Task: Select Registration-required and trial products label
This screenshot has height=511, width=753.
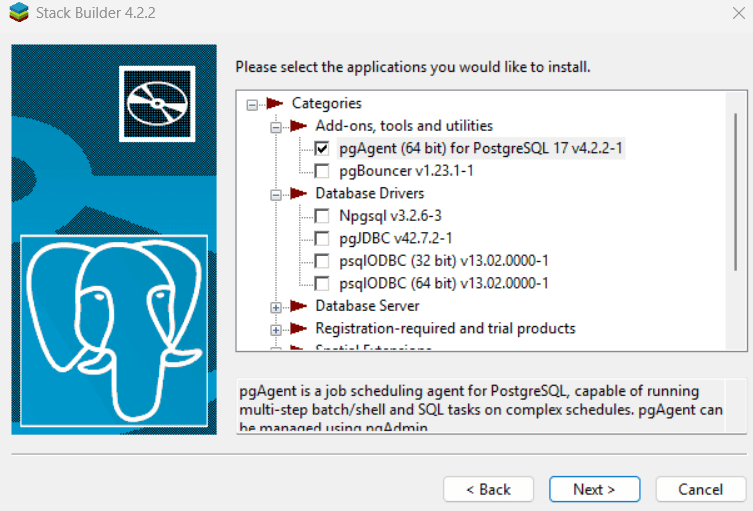Action: click(445, 328)
